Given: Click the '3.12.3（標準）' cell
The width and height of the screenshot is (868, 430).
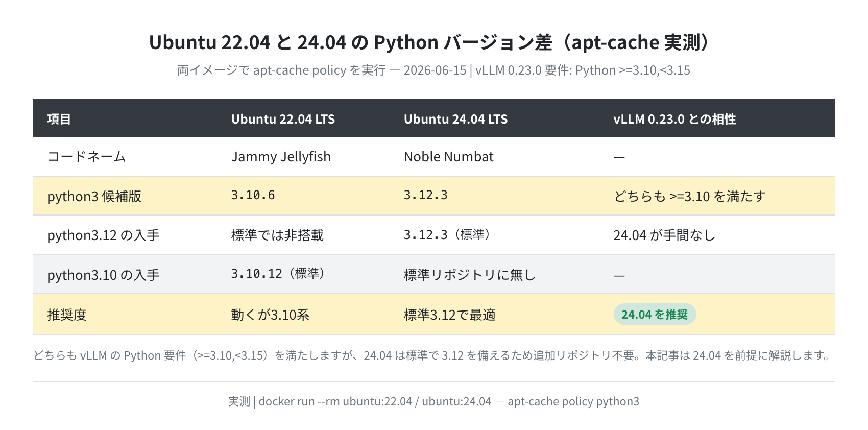Looking at the screenshot, I should click(x=448, y=235).
